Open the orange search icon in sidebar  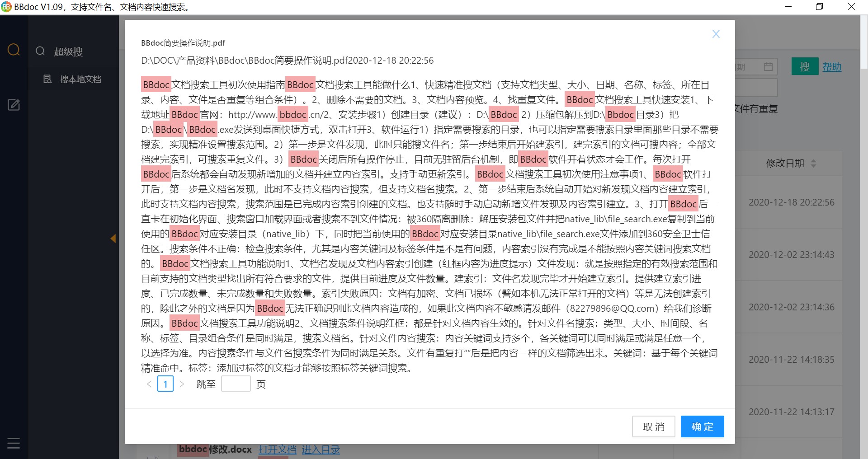pyautogui.click(x=14, y=50)
